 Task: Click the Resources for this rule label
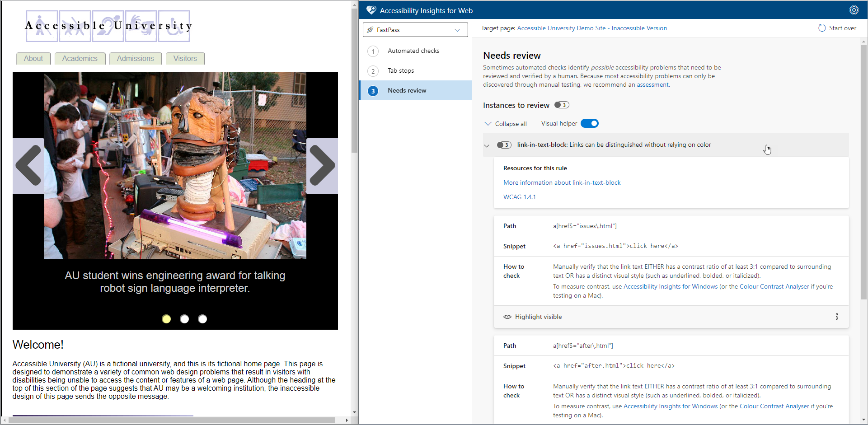coord(535,168)
